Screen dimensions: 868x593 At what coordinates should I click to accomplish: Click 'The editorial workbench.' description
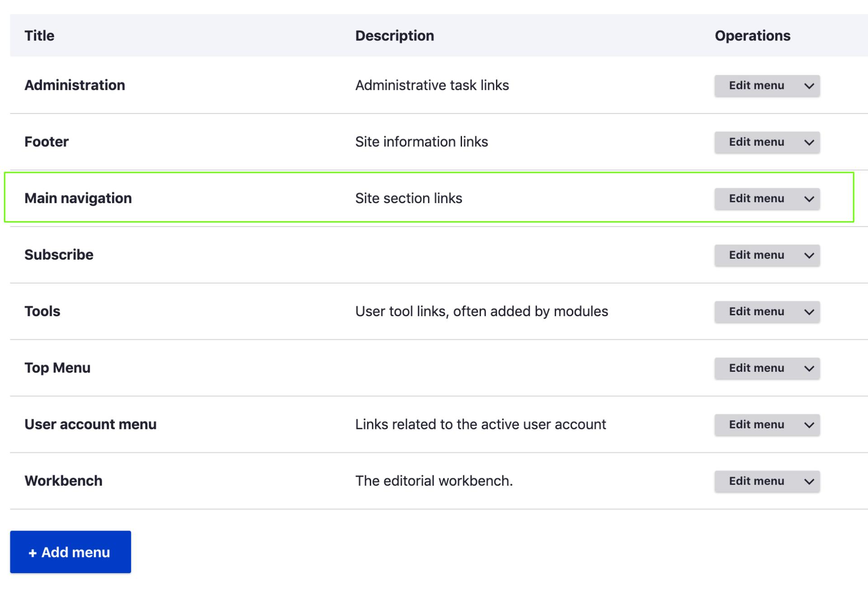[434, 481]
